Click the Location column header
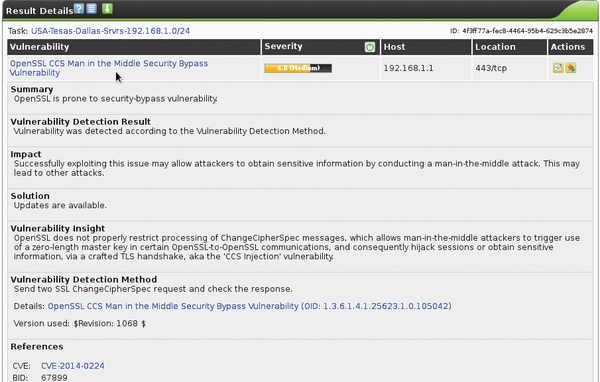 pos(510,47)
